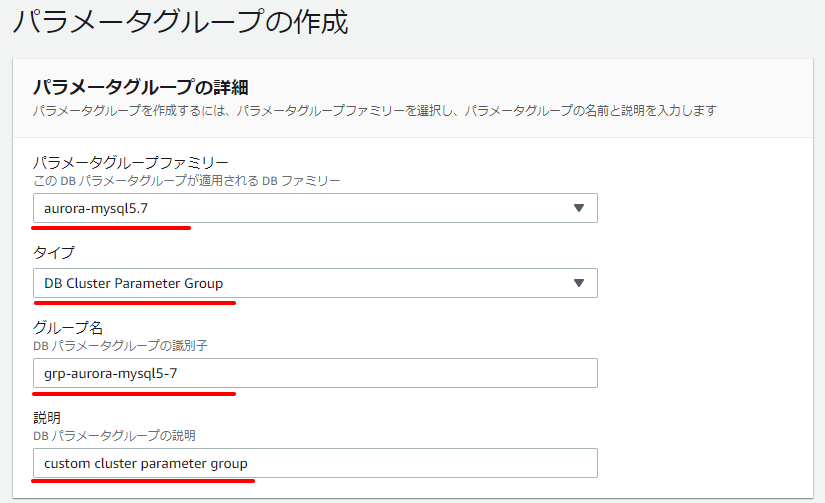Screen dimensions: 825x503
Task: Click the DB Cluster Parameter Group value
Action: pyautogui.click(x=134, y=284)
